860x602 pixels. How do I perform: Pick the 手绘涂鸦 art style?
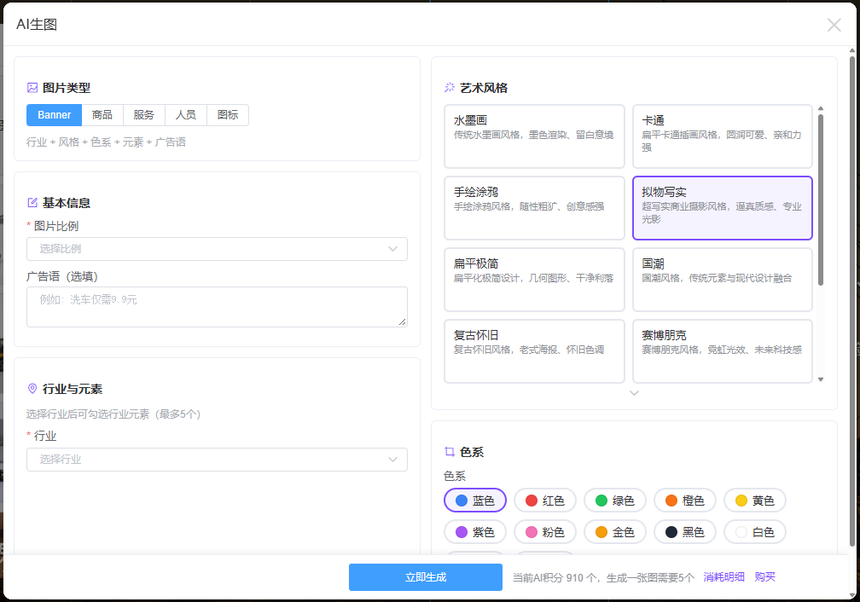[x=534, y=208]
